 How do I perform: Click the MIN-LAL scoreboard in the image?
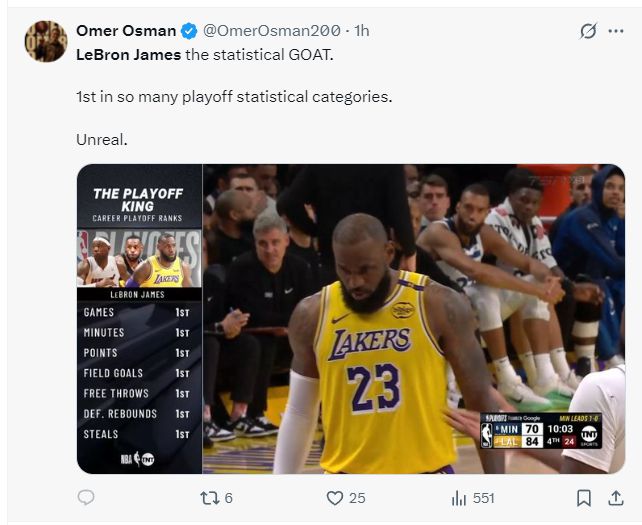click(540, 431)
